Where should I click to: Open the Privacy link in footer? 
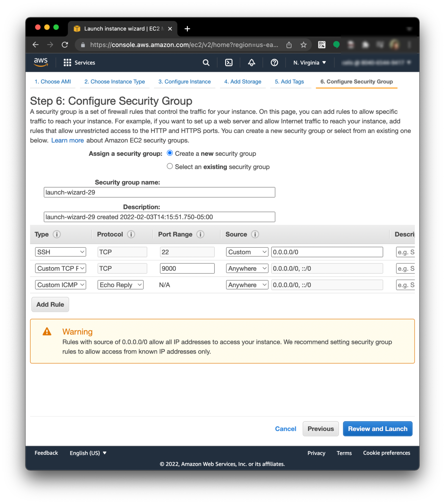tap(316, 453)
